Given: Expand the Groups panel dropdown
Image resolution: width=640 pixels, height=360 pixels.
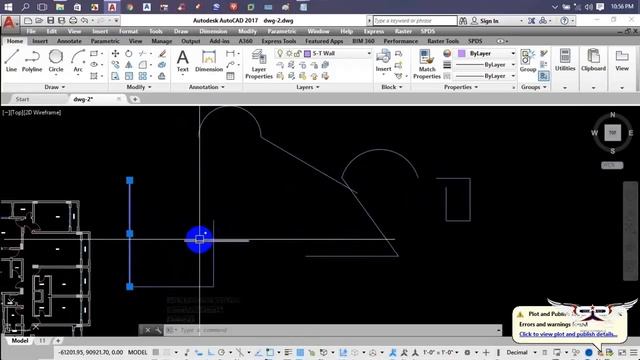Looking at the screenshot, I should [533, 87].
